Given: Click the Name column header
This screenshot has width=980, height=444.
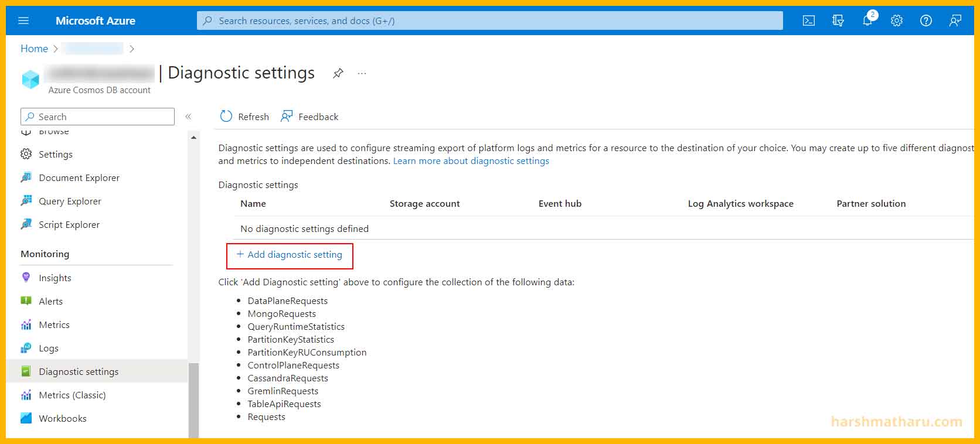Looking at the screenshot, I should click(253, 203).
